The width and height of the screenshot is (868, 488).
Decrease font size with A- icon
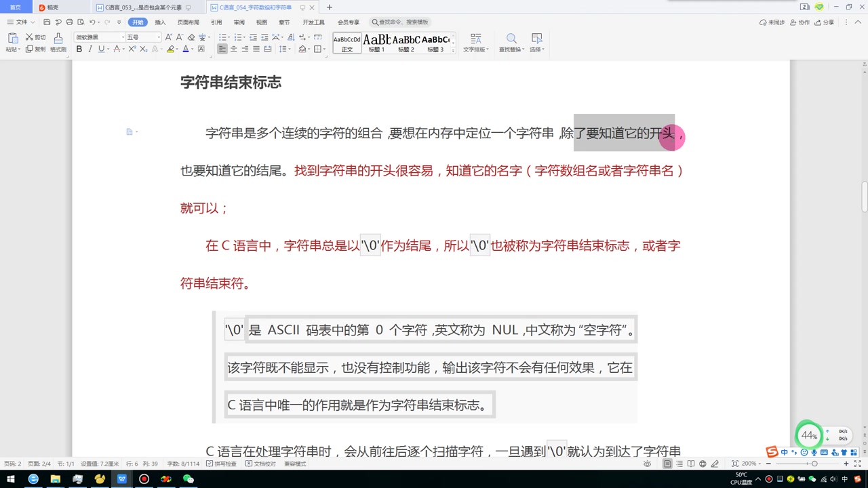click(180, 37)
